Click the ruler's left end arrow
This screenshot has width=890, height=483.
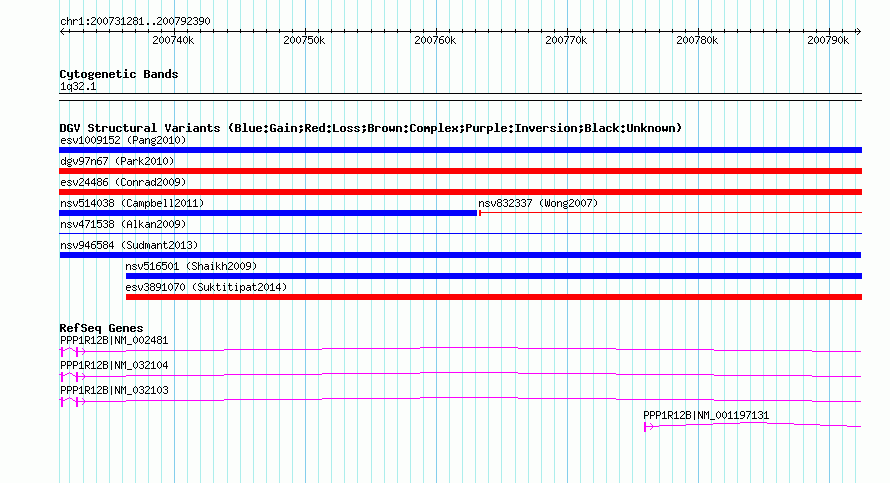62,32
